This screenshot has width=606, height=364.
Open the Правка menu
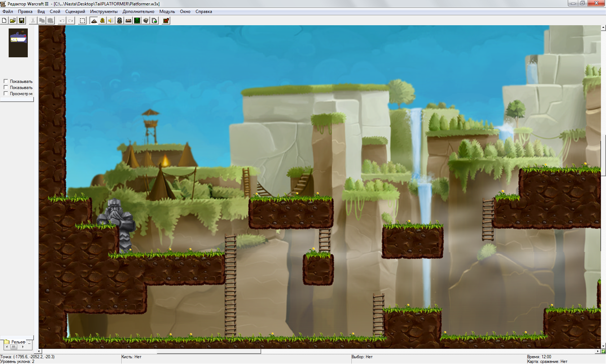tap(25, 12)
